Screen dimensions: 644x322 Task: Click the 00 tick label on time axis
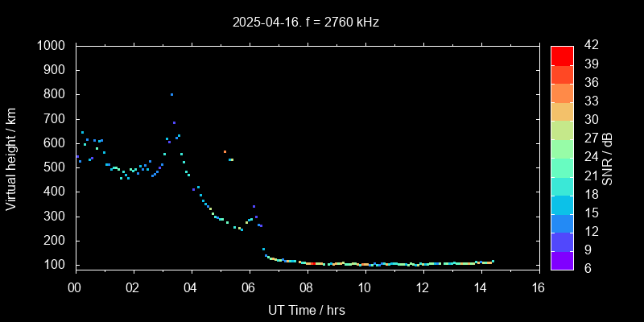point(76,288)
